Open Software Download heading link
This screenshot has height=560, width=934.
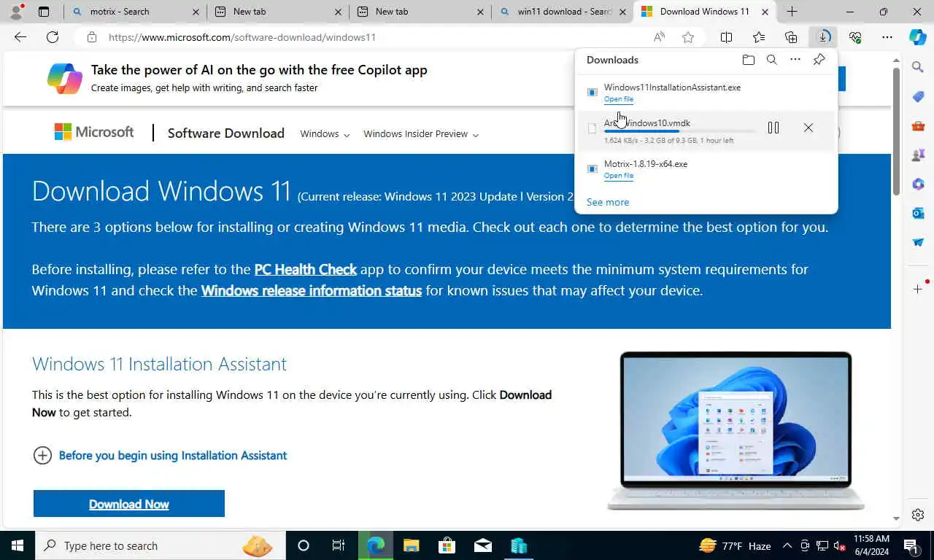click(225, 133)
